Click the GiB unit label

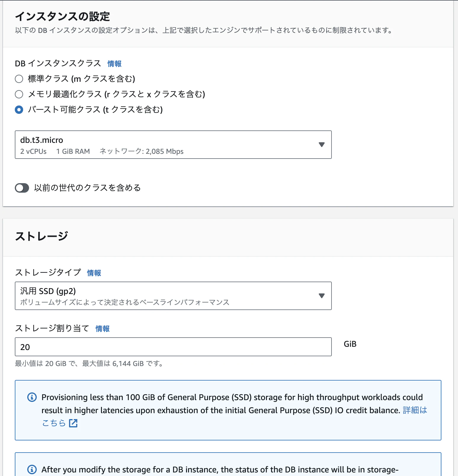tap(350, 344)
